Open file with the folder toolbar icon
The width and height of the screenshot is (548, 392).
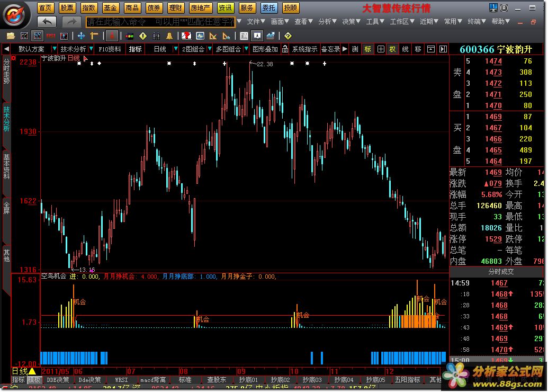point(11,36)
